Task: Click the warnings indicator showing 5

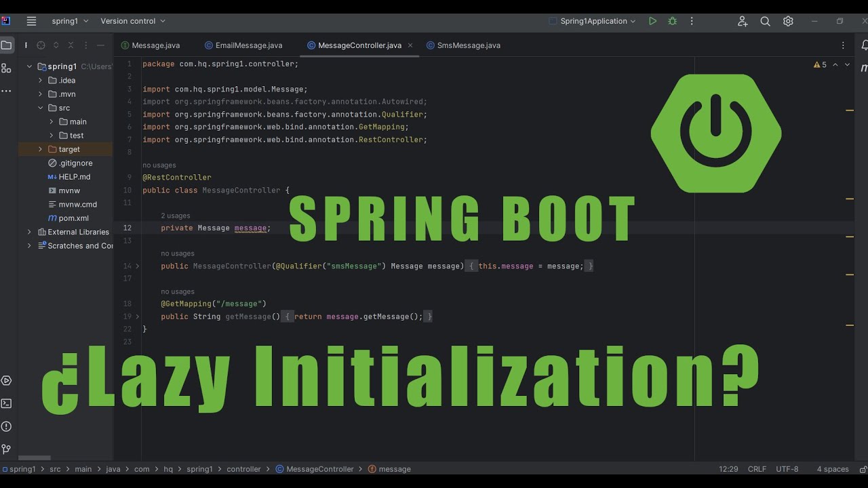Action: point(820,65)
